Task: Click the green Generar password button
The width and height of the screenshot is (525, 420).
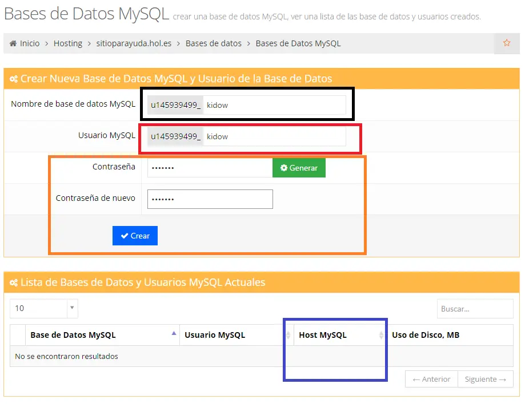Action: [x=299, y=168]
